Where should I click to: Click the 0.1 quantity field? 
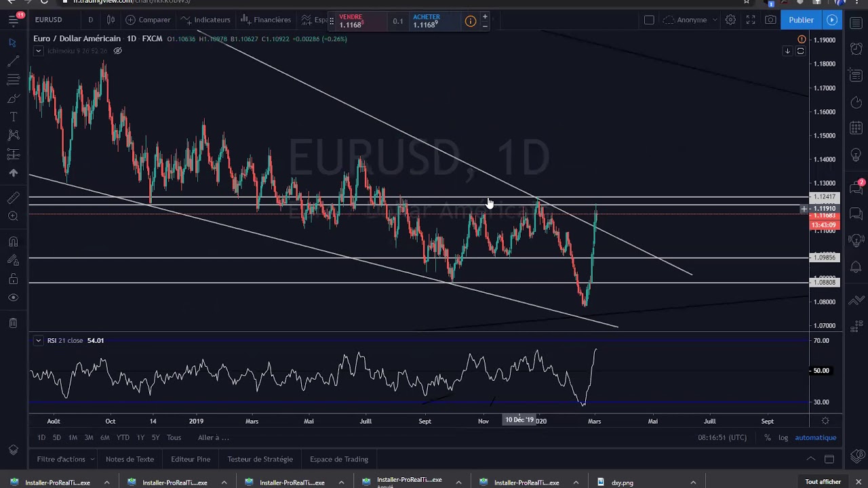pyautogui.click(x=398, y=22)
